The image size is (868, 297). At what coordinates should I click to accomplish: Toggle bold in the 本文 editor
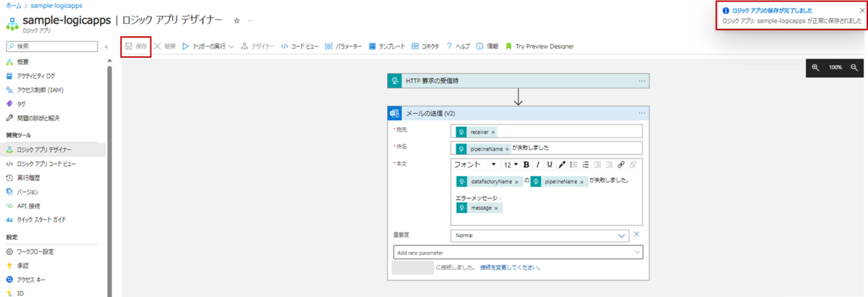pyautogui.click(x=527, y=164)
